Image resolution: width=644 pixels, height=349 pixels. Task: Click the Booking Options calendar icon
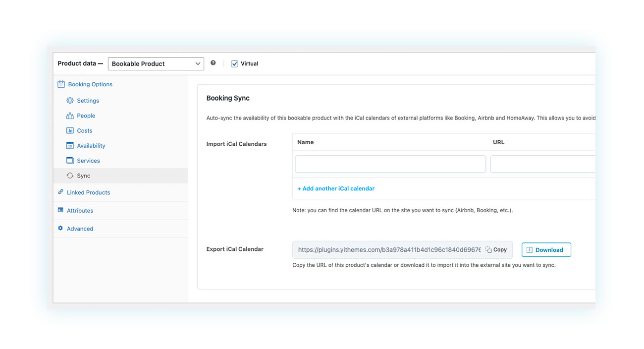point(61,84)
